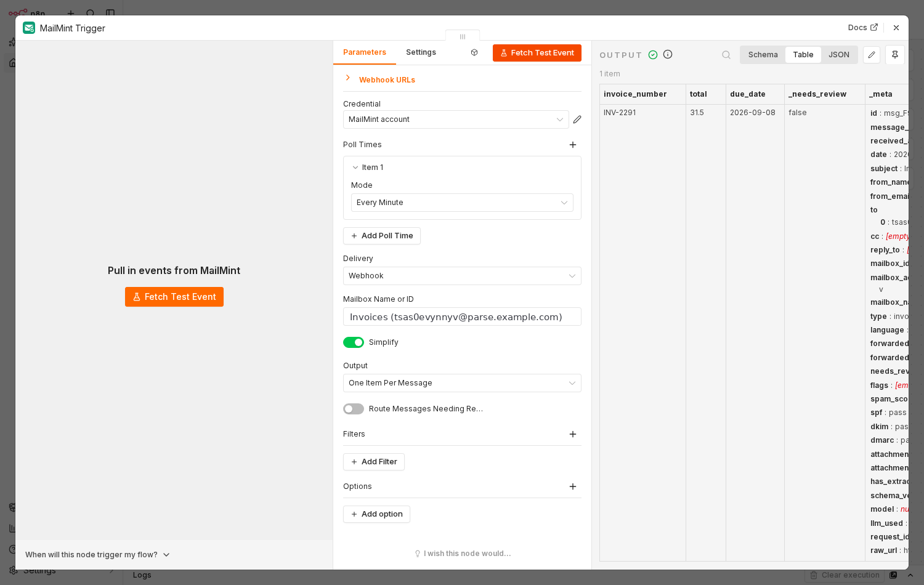Switch output view to Schema
924x585 pixels.
(763, 55)
